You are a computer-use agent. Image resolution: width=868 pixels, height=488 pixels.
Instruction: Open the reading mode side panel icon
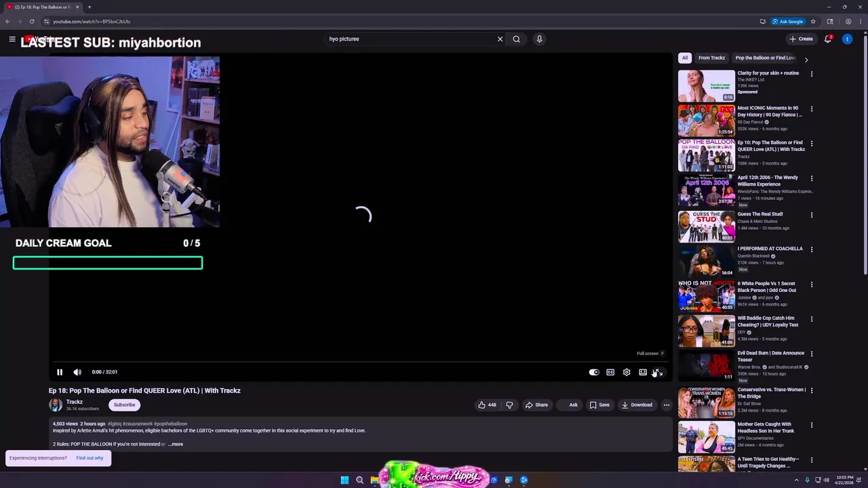pyautogui.click(x=830, y=22)
